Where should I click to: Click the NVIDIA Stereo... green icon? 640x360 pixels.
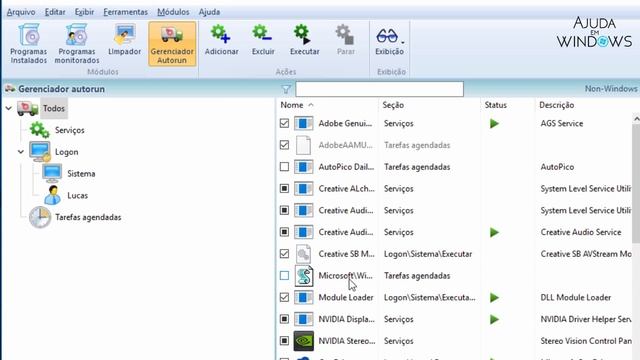point(304,341)
